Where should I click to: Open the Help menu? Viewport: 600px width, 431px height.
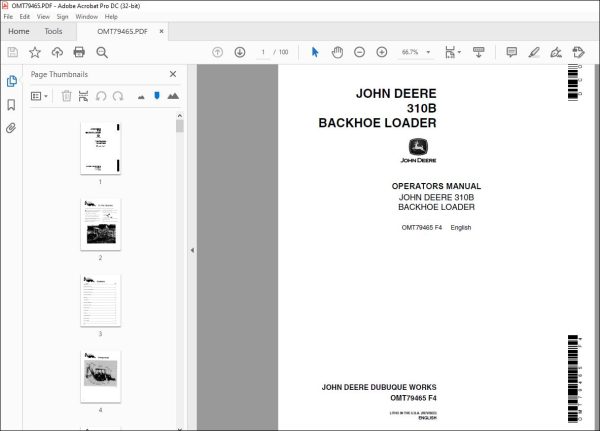pos(111,16)
